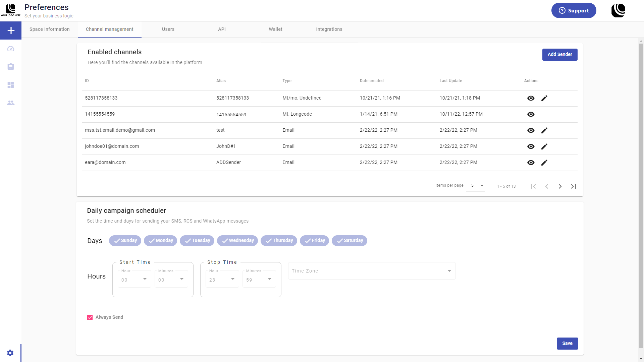644x362 pixels.
Task: Jump to the last page of channels
Action: click(573, 186)
